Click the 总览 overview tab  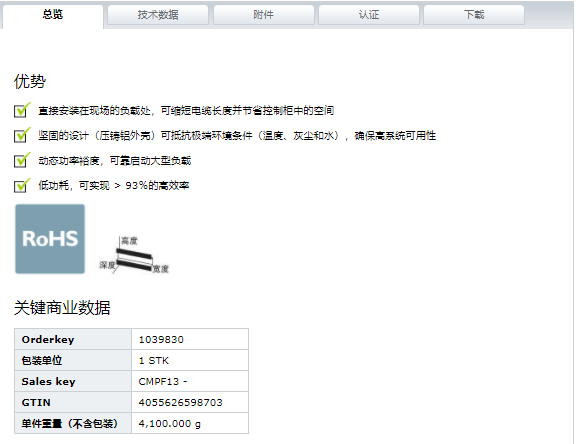click(x=53, y=15)
